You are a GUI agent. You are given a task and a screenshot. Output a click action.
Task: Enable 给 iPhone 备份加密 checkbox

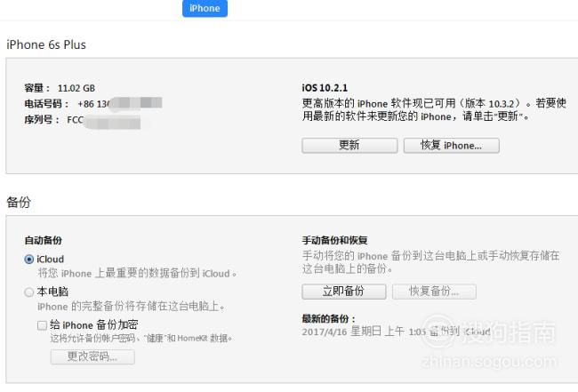43,325
